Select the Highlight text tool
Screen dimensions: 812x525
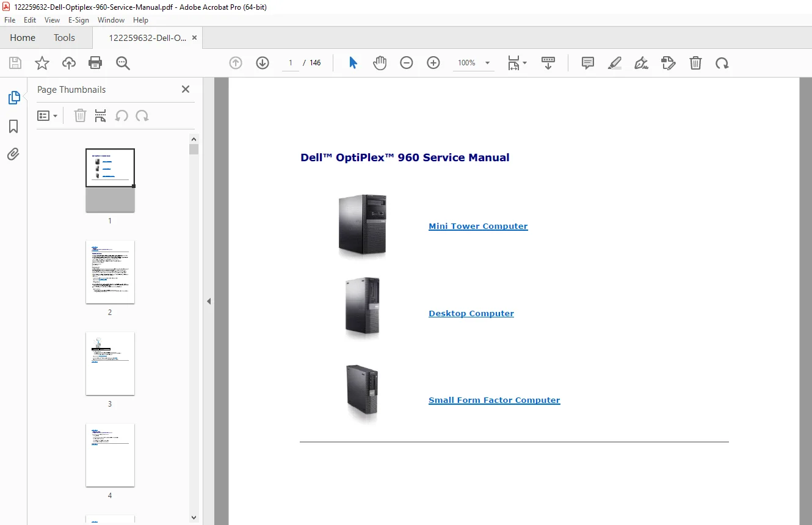[x=615, y=63]
